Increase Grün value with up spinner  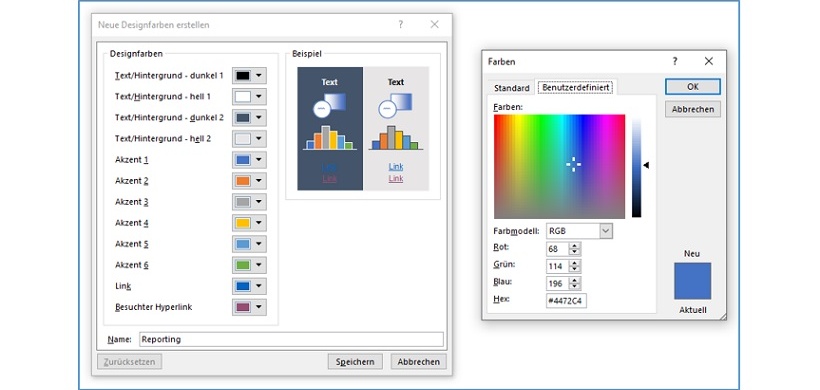[575, 263]
